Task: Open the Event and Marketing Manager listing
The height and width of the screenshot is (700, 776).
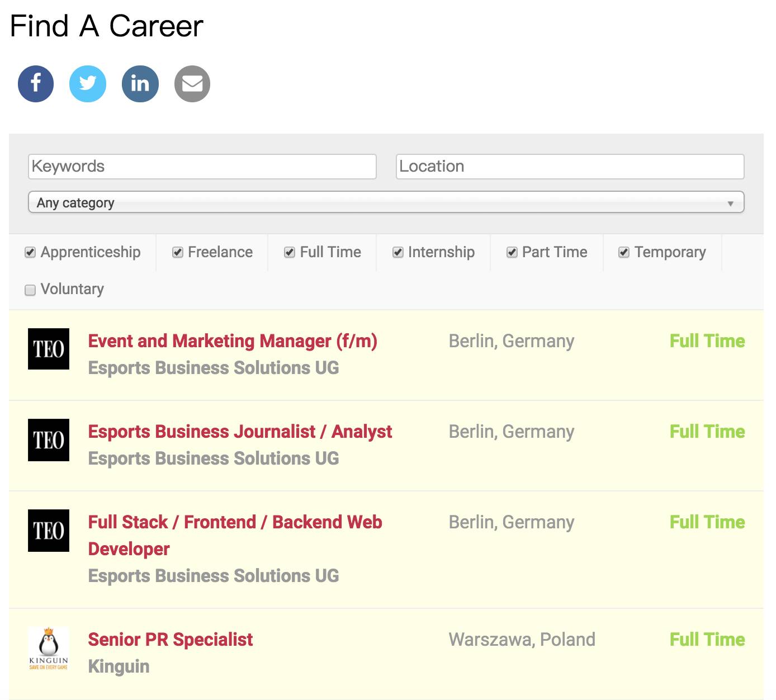Action: [x=233, y=341]
